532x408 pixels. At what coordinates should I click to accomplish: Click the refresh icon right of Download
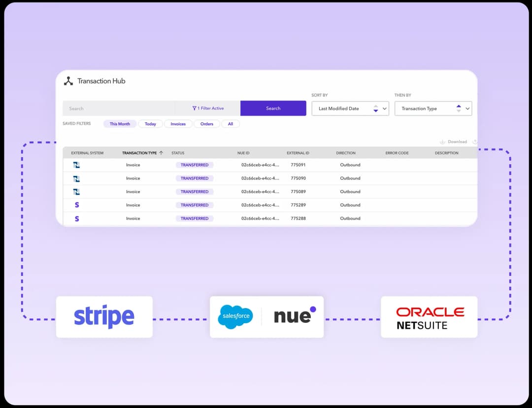click(474, 141)
